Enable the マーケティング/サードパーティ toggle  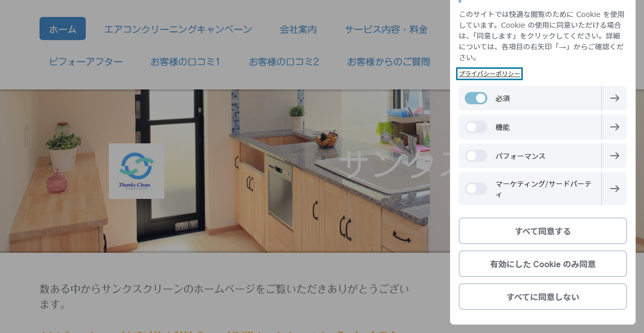coord(476,189)
